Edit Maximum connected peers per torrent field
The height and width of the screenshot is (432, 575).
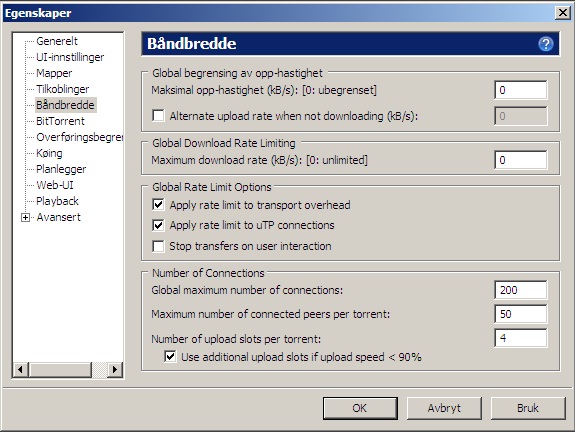pos(521,314)
